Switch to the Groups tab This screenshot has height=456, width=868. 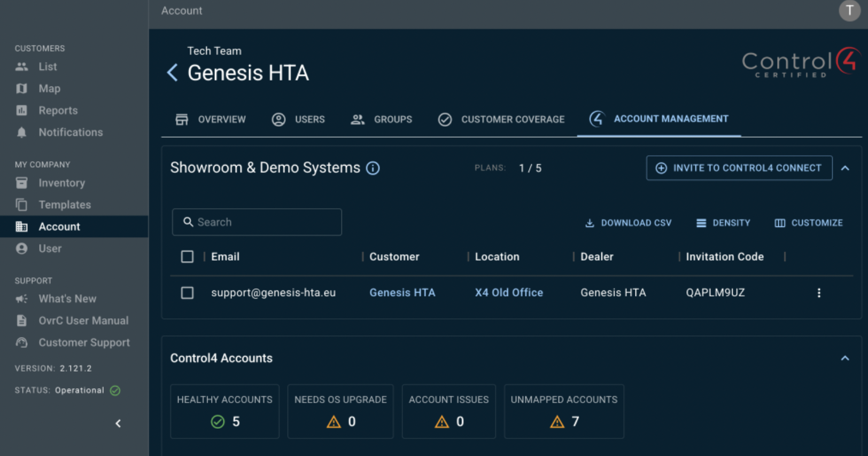[381, 119]
